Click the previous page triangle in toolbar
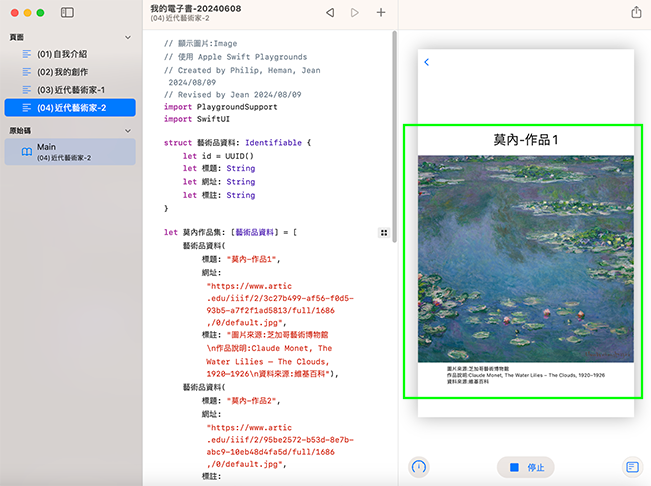Screen dimensions: 651x486 coord(330,13)
